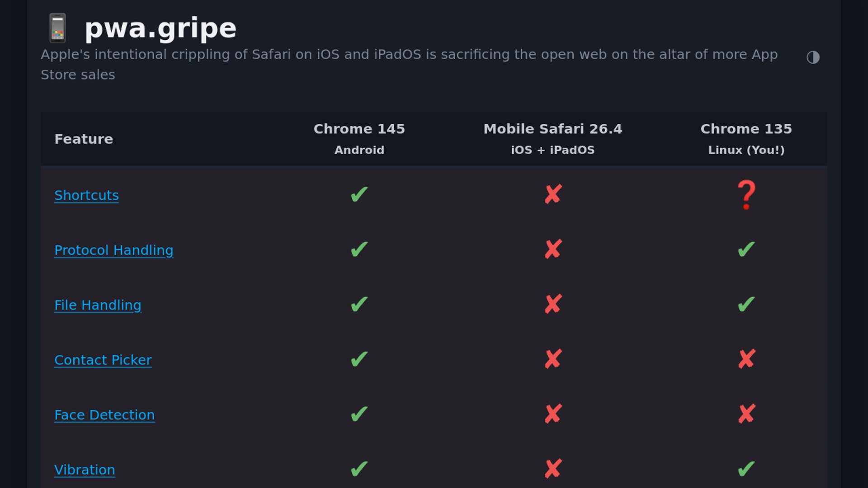Open the Vibration feature link

[85, 470]
